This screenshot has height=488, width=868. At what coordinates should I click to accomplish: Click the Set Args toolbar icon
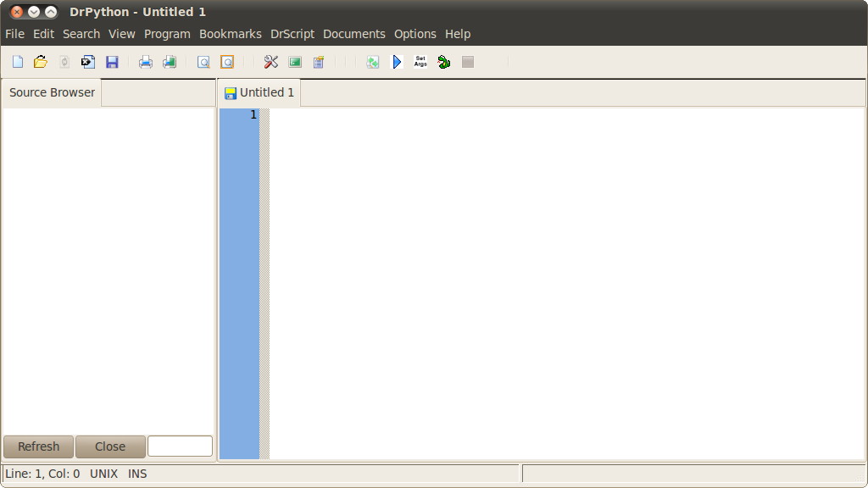tap(420, 61)
